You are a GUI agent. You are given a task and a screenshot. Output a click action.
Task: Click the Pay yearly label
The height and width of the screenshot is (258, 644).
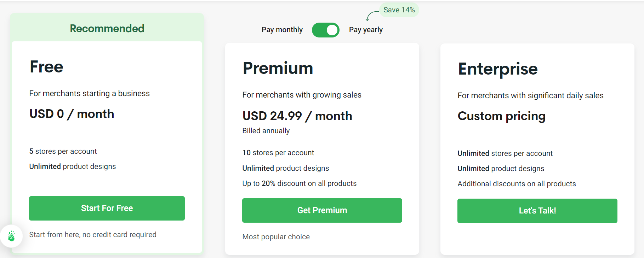click(365, 30)
